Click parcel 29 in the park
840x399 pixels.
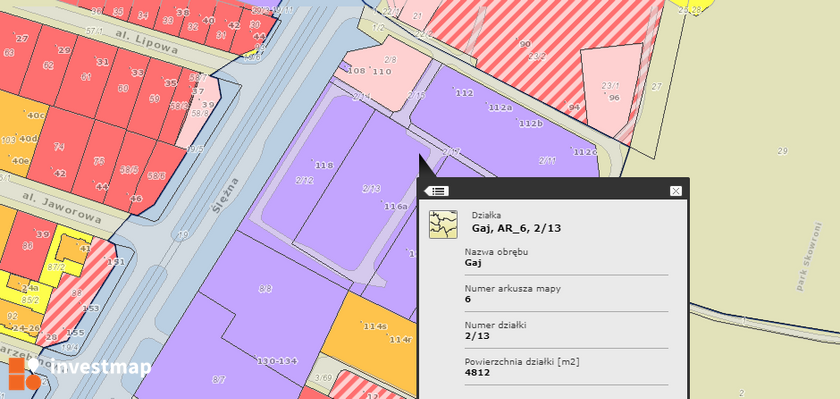[x=782, y=151]
